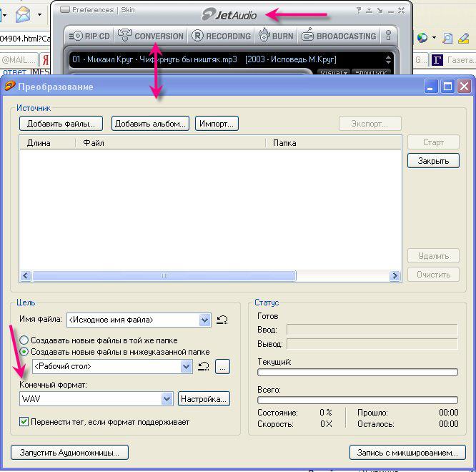This screenshot has height=472, width=476.
Task: Click the BROADCASTING toolbar icon
Action: [x=338, y=36]
